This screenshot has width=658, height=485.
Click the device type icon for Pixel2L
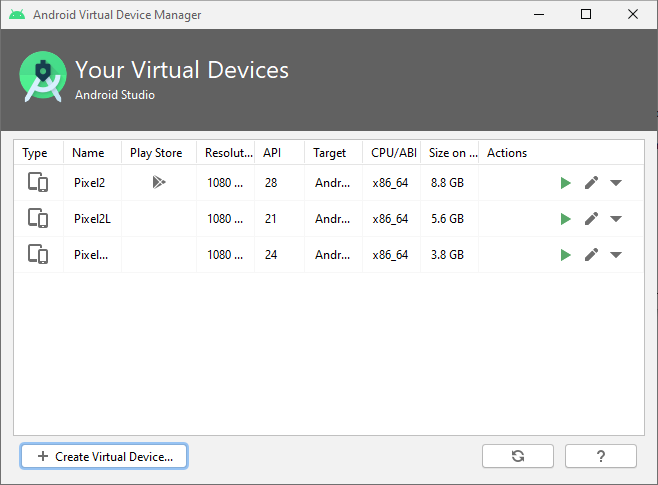point(38,219)
